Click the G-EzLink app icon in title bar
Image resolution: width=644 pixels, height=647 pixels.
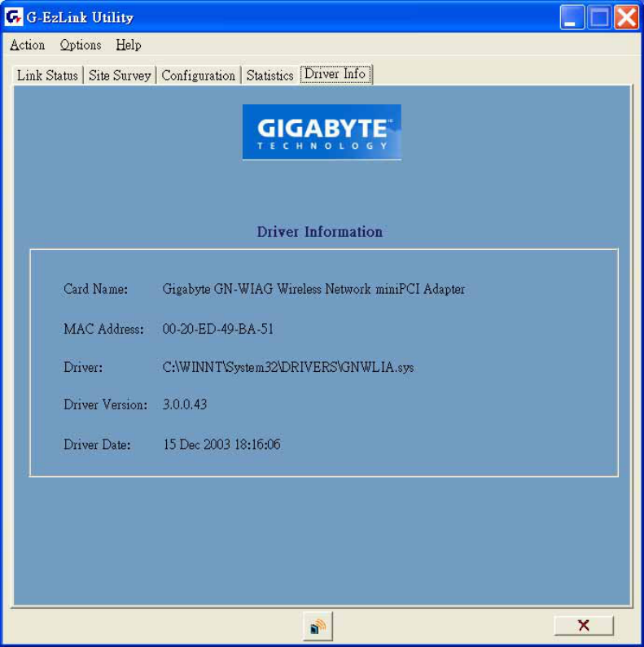[x=14, y=17]
